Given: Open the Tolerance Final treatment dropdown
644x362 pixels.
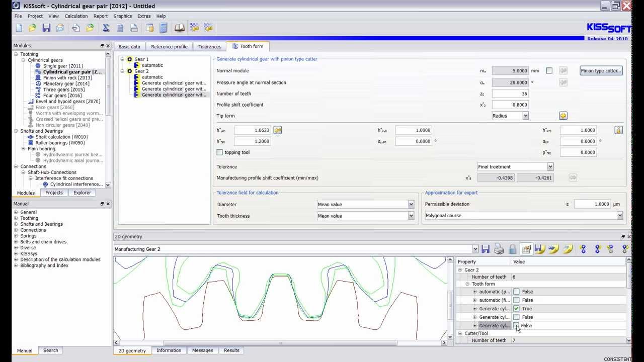Looking at the screenshot, I should [550, 167].
